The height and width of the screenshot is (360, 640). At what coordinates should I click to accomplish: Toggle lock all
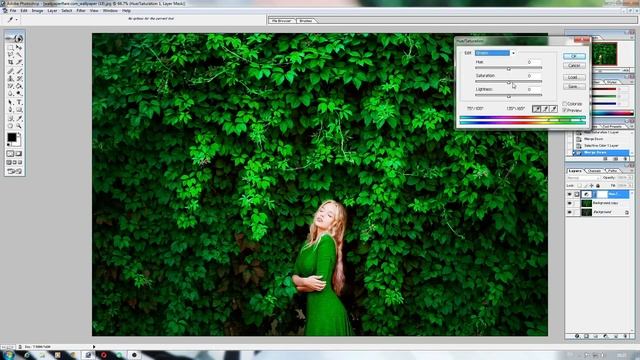pos(598,186)
